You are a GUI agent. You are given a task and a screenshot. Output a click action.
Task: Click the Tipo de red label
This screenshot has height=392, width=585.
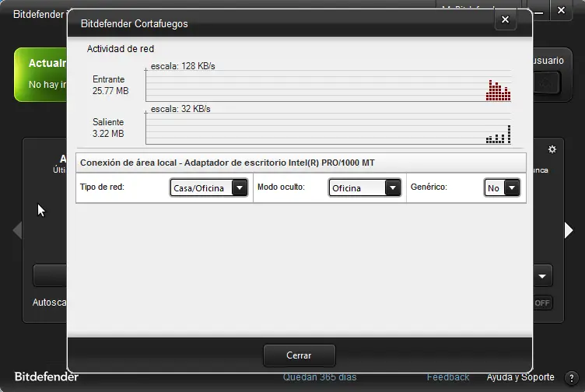pos(102,187)
